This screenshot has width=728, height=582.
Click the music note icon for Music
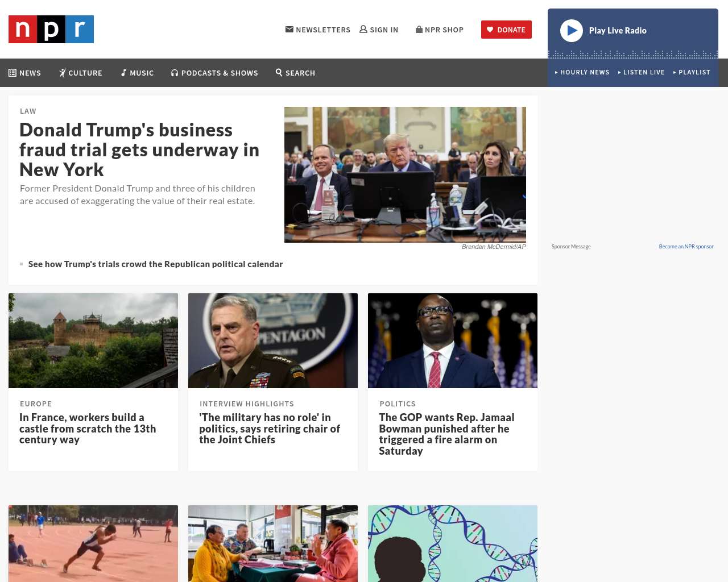coord(123,73)
